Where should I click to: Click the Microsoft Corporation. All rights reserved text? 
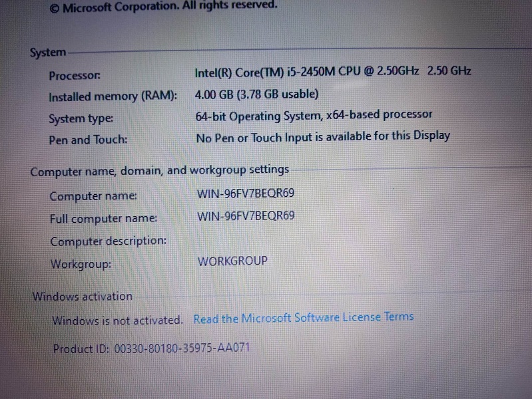tap(164, 7)
